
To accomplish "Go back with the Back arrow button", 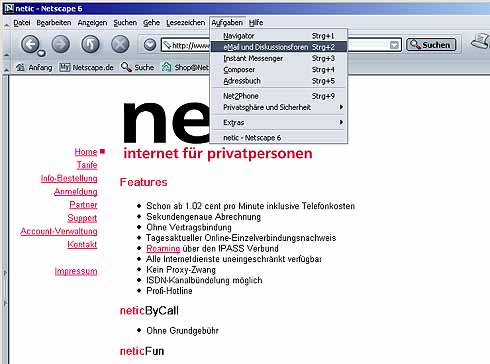I will tap(30, 44).
